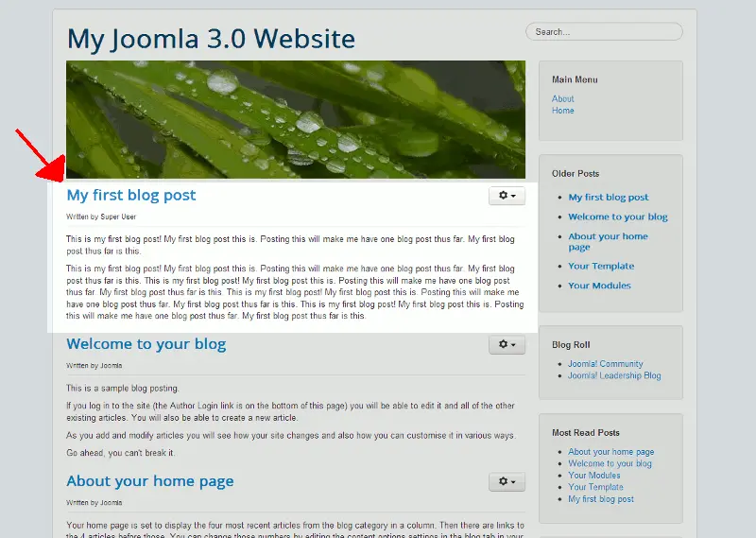Select About your home page in Older Posts
This screenshot has width=756, height=538.
[608, 241]
